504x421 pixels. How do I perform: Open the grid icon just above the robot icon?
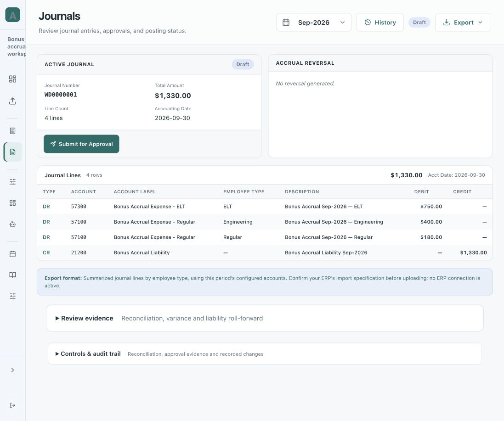[x=12, y=203]
